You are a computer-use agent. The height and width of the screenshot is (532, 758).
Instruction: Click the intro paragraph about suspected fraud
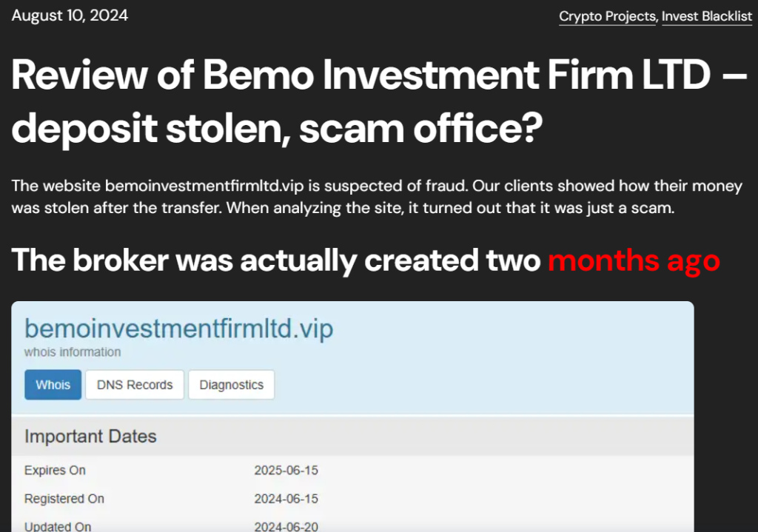[377, 197]
